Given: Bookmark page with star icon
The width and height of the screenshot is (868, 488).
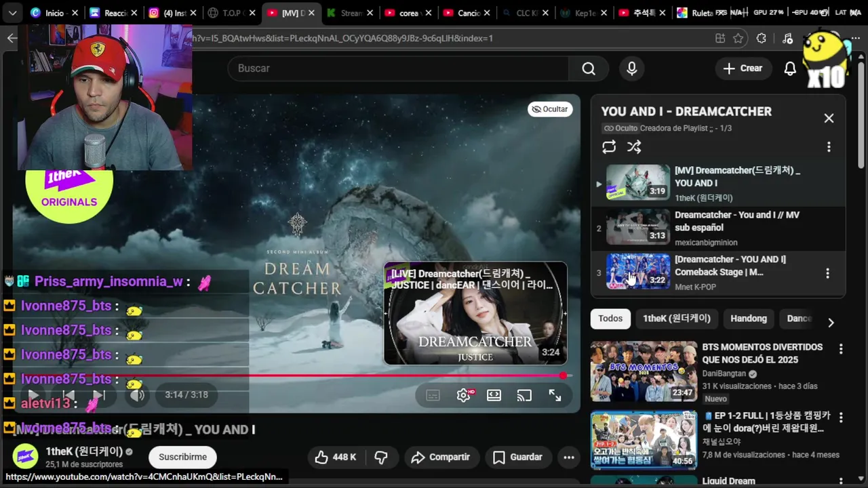Looking at the screenshot, I should [x=738, y=39].
